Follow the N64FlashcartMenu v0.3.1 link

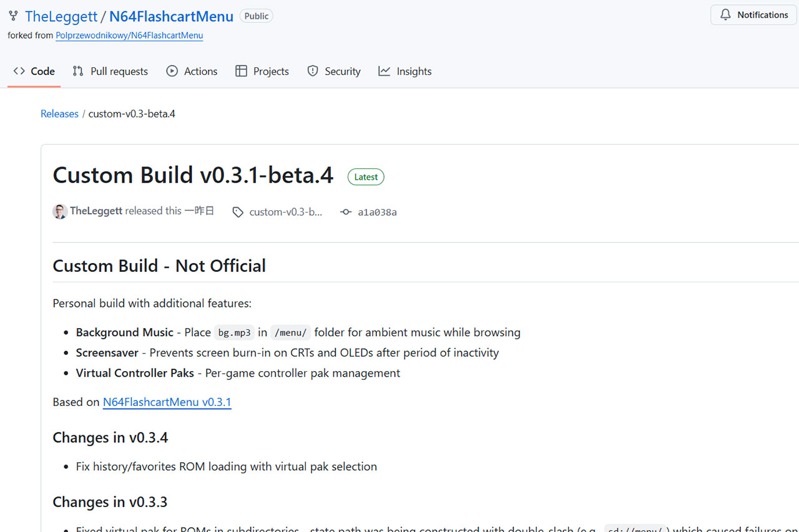[x=167, y=402]
